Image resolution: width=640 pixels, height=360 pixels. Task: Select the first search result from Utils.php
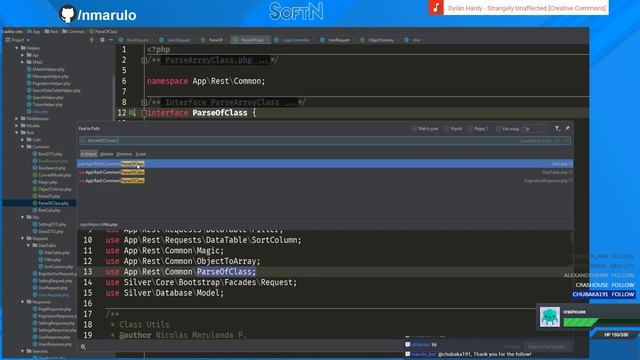tap(325, 164)
